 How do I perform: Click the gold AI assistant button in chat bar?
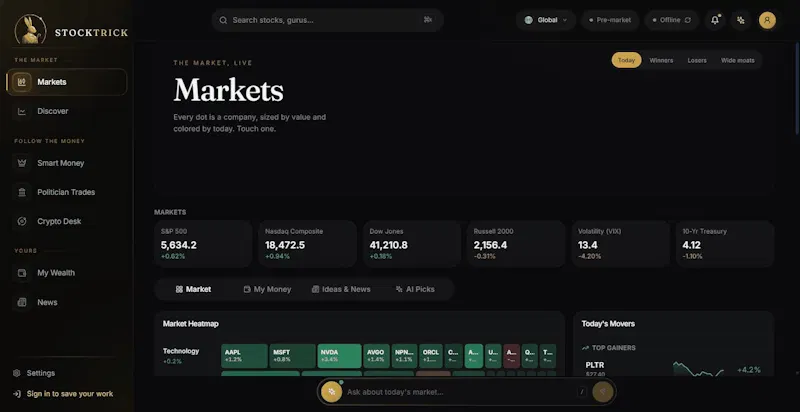pyautogui.click(x=332, y=392)
